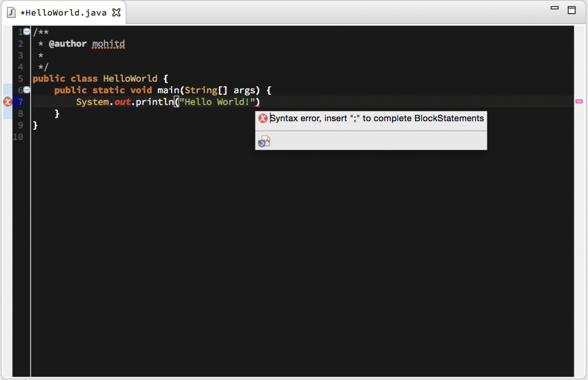588x380 pixels.
Task: Click the println method call
Action: point(154,102)
